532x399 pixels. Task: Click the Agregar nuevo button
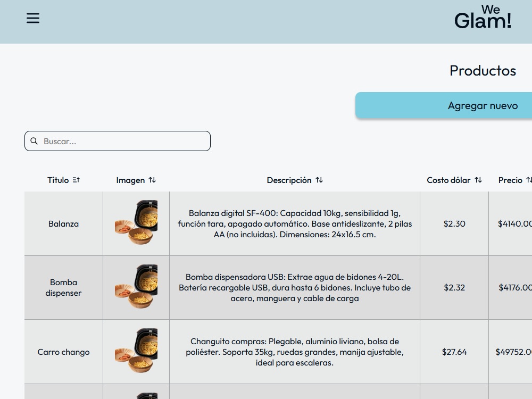pyautogui.click(x=444, y=105)
